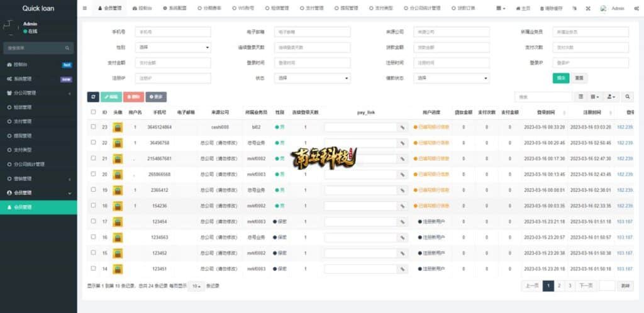Tick the select-all checkbox in table header
Screen dimensions: 644x313
94,112
